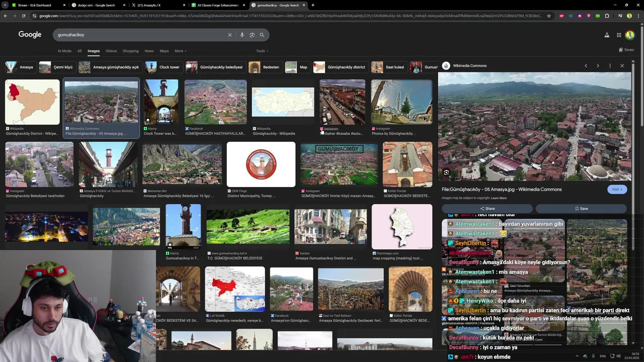
Task: Open Anasayfa / X browser tab
Action: [158, 5]
